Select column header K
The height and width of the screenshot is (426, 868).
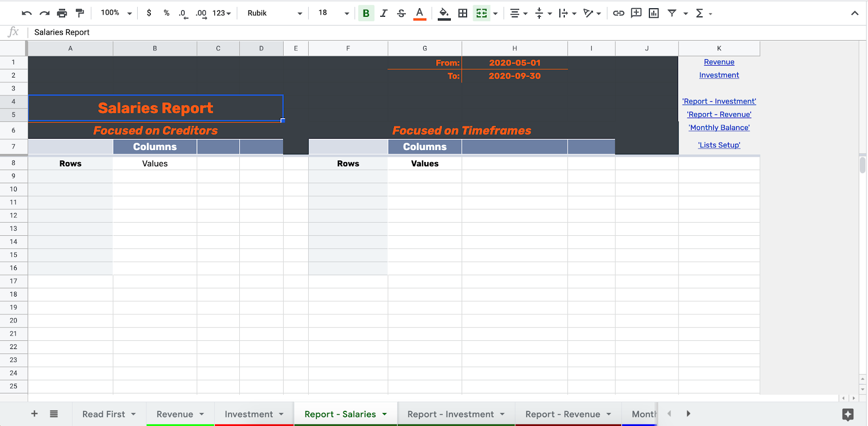(x=719, y=48)
